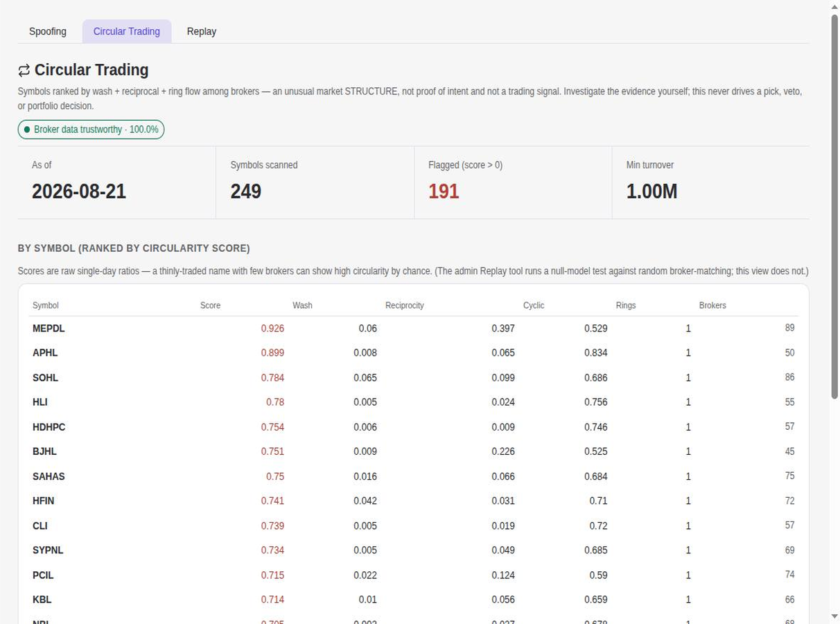Click the Symbol column header
Viewport: 840px width, 624px height.
tap(46, 305)
